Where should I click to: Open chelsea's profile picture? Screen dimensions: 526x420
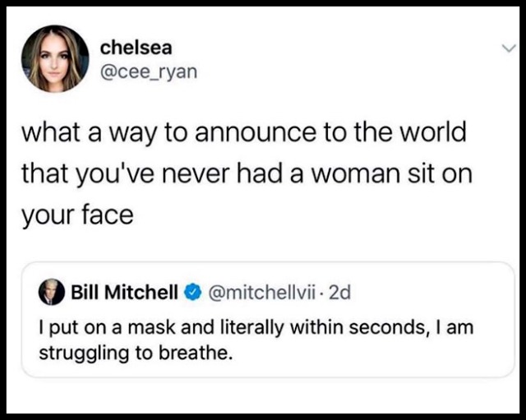click(x=55, y=59)
